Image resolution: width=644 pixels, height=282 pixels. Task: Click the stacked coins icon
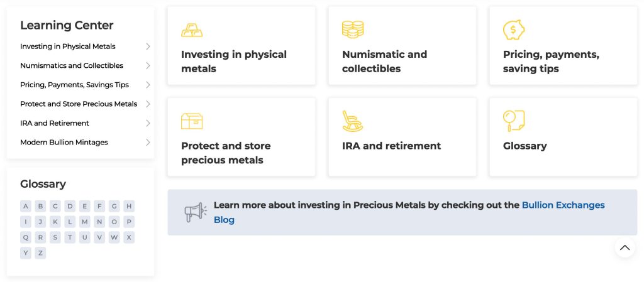(353, 30)
